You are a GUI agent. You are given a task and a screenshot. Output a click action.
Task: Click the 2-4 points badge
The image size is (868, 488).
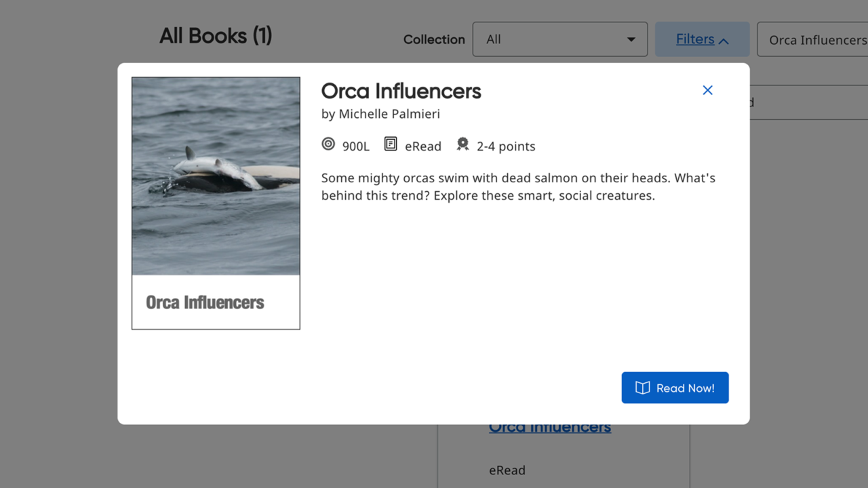[x=506, y=146]
